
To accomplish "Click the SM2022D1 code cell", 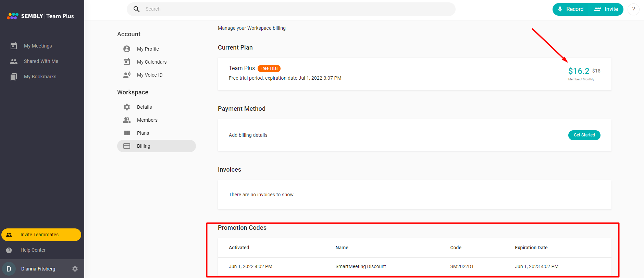I will 462,266.
